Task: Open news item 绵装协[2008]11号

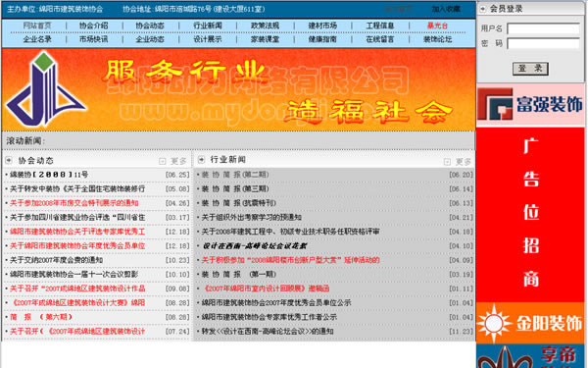Action: [49, 175]
